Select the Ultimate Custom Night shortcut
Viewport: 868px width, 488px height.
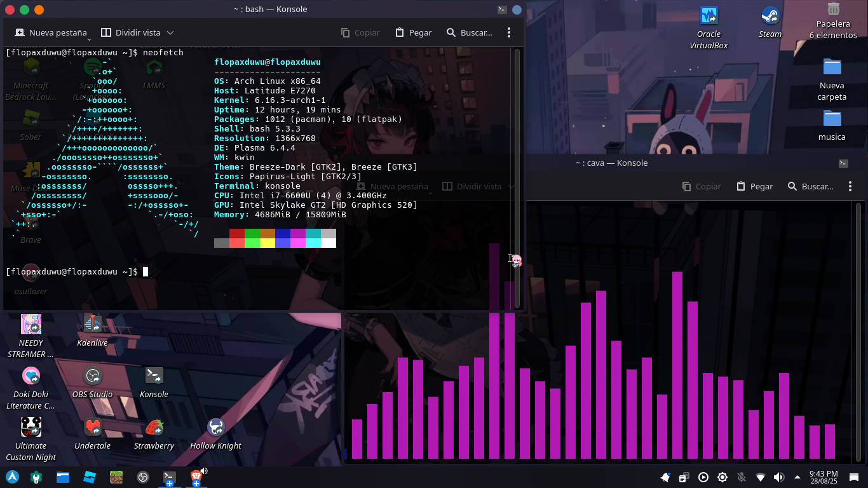[31, 439]
